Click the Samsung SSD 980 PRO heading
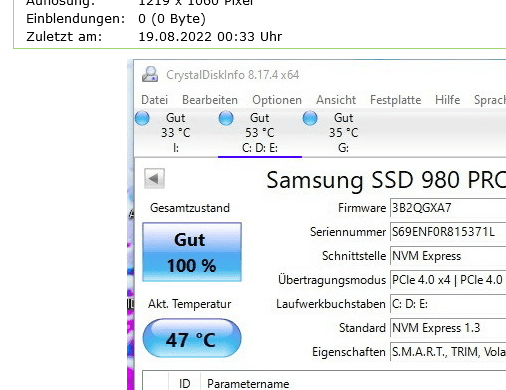Viewport: 506px width, 390px height. [x=386, y=180]
